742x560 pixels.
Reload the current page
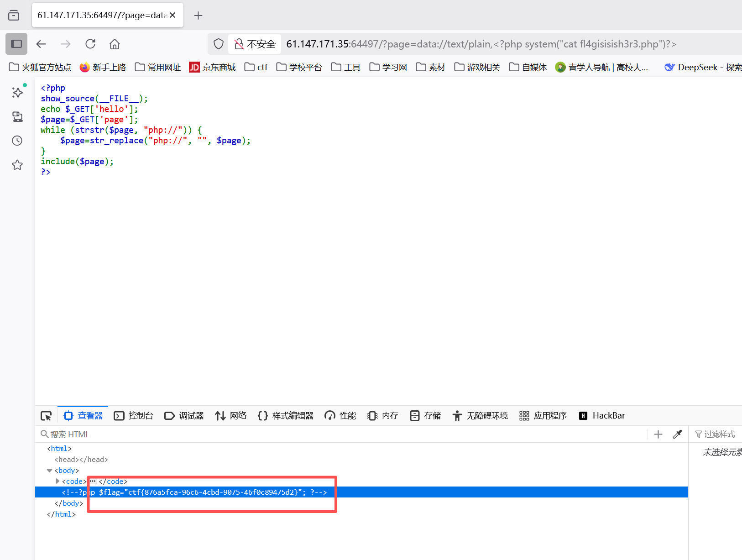point(90,43)
